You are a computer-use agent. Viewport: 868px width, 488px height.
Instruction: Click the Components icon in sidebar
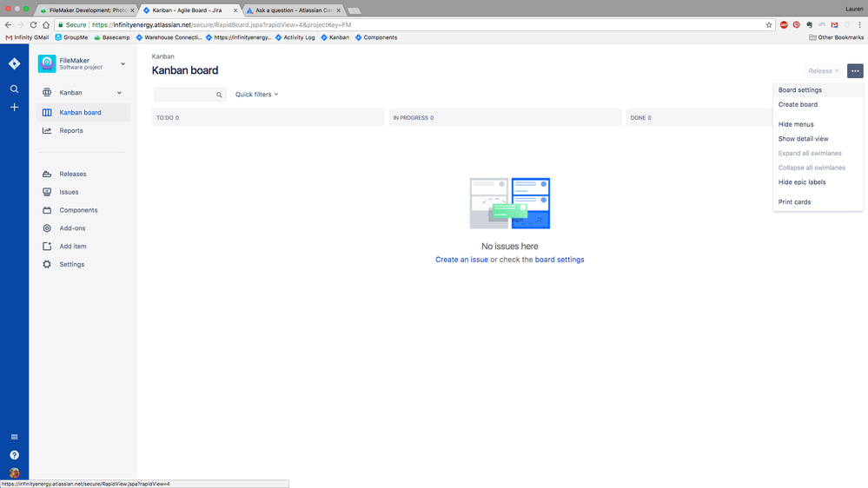47,210
